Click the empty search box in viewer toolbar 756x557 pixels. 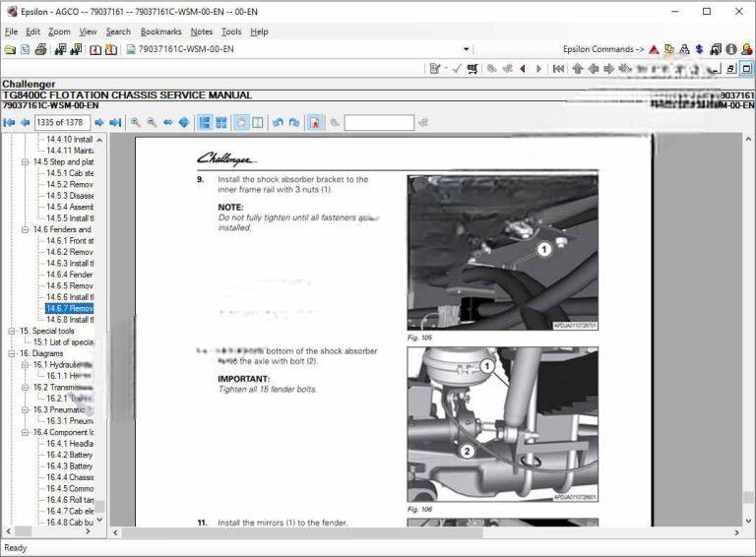tap(379, 122)
